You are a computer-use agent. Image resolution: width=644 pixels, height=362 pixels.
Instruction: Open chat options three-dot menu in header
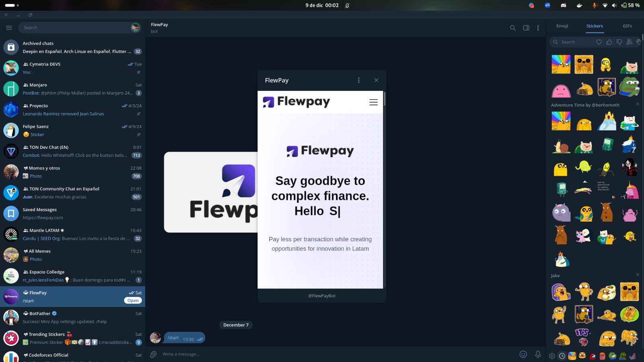(538, 28)
